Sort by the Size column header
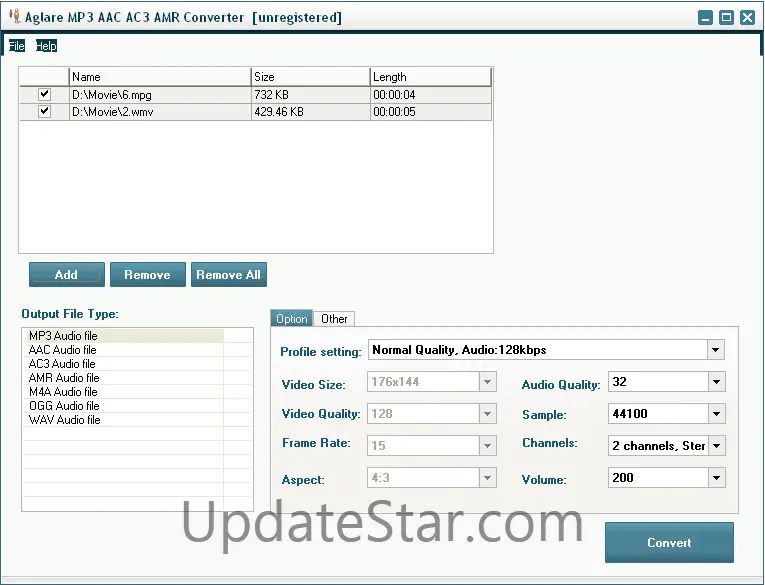Screen dimensions: 765x585 tap(310, 77)
